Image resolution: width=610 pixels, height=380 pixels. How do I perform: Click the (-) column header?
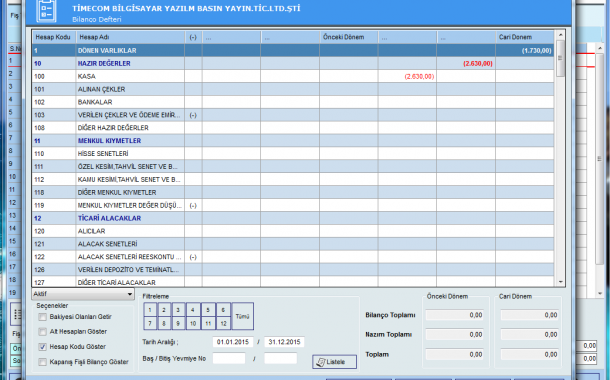[193, 37]
